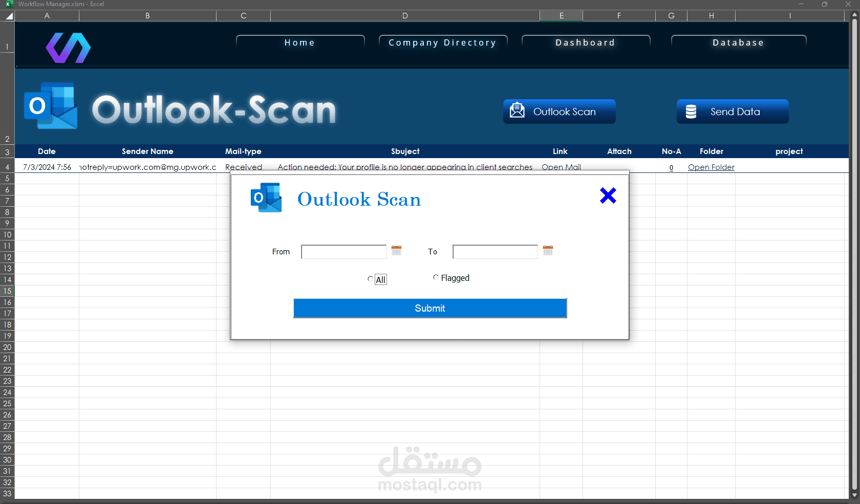Screen dimensions: 860x504
Task: Click the No-A column heading
Action: (672, 151)
